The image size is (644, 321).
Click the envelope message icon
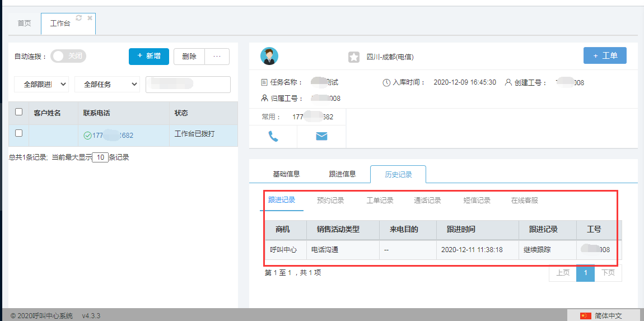pos(321,136)
